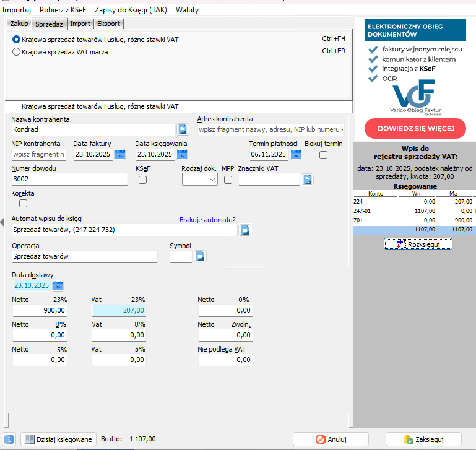Open the Waluty menu
476x450 pixels.
point(188,10)
